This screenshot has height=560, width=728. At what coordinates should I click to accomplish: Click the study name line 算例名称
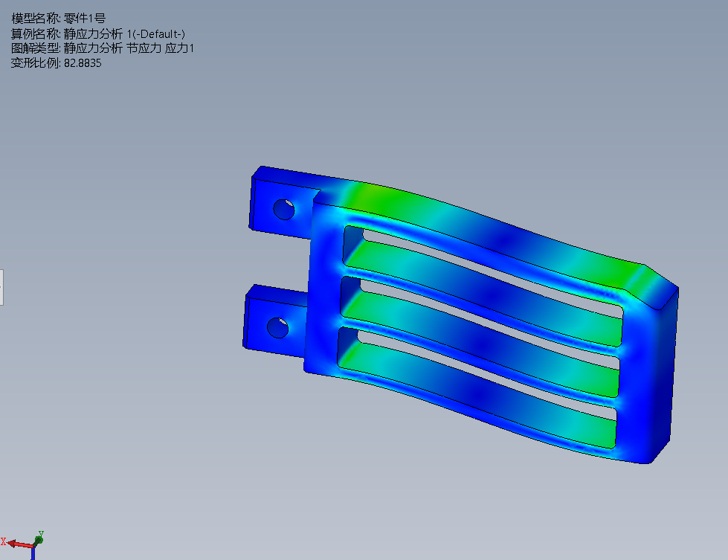point(98,33)
